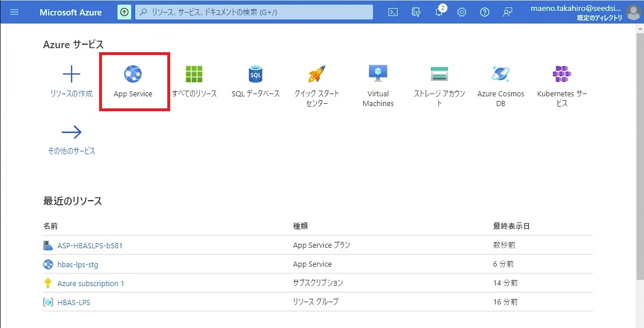Open the Azure Cosmos DB icon

501,74
